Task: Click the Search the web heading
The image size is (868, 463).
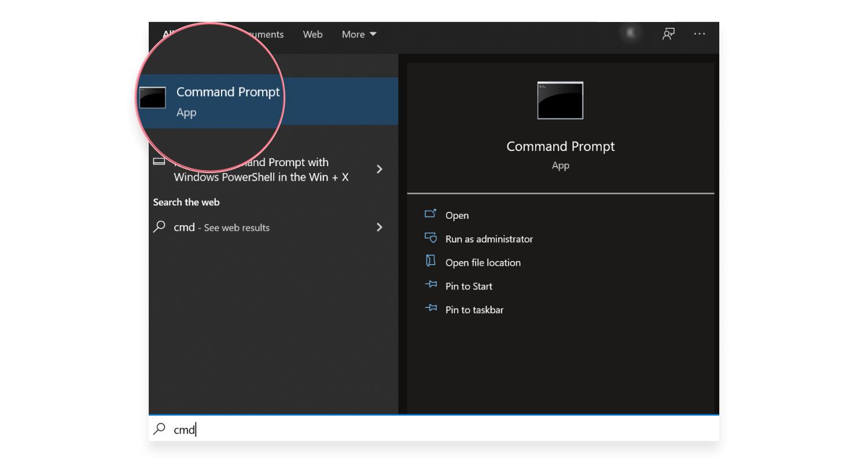Action: (x=186, y=202)
